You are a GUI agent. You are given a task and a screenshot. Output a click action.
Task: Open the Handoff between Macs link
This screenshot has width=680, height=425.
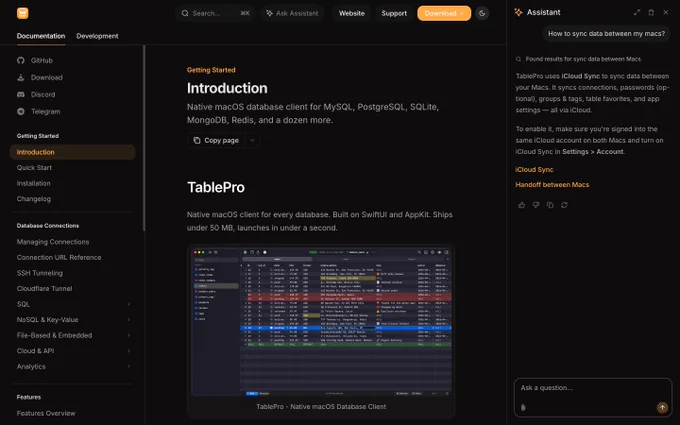click(552, 185)
